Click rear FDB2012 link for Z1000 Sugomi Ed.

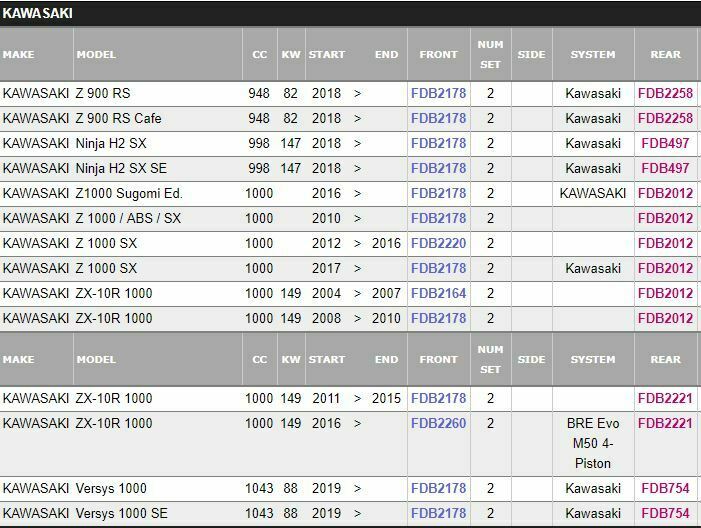pyautogui.click(x=665, y=194)
